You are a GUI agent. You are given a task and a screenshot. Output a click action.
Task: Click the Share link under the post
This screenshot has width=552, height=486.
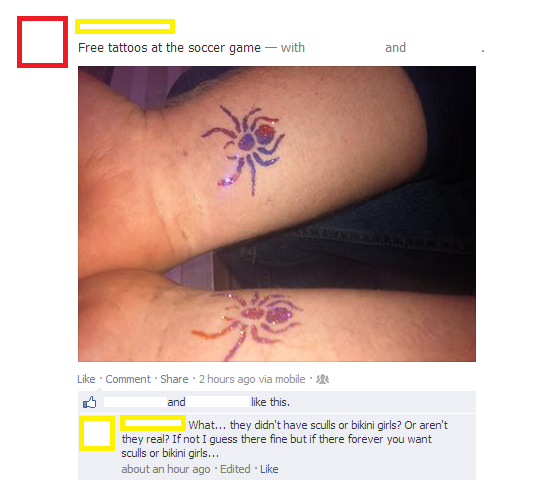[174, 379]
